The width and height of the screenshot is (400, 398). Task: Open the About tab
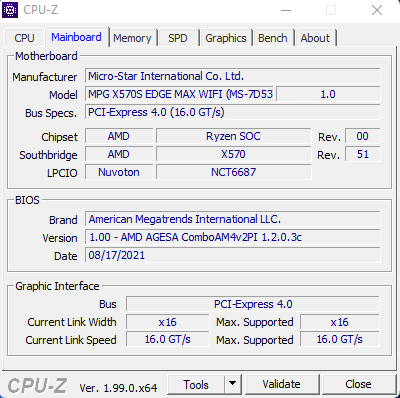315,38
